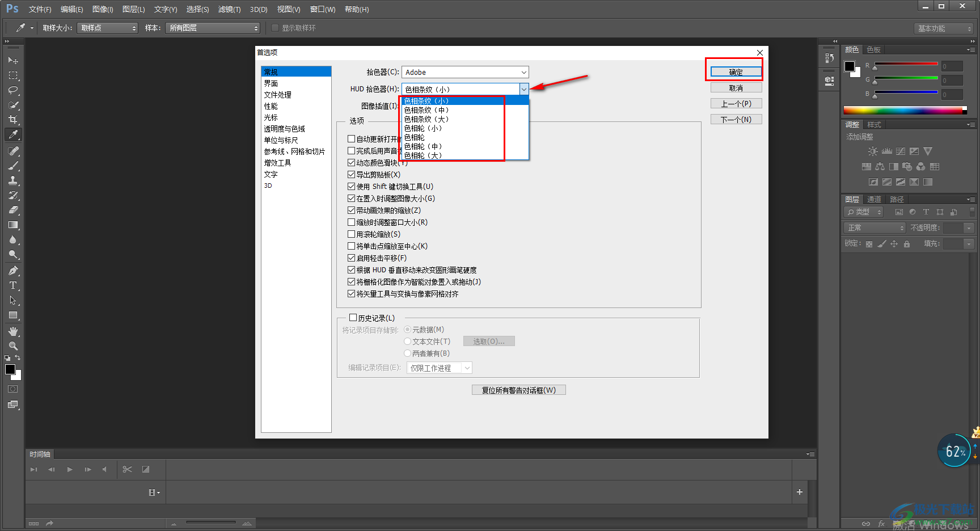Toggle 导出剪贴板(X) checkbox
Image resolution: width=980 pixels, height=531 pixels.
tap(351, 175)
